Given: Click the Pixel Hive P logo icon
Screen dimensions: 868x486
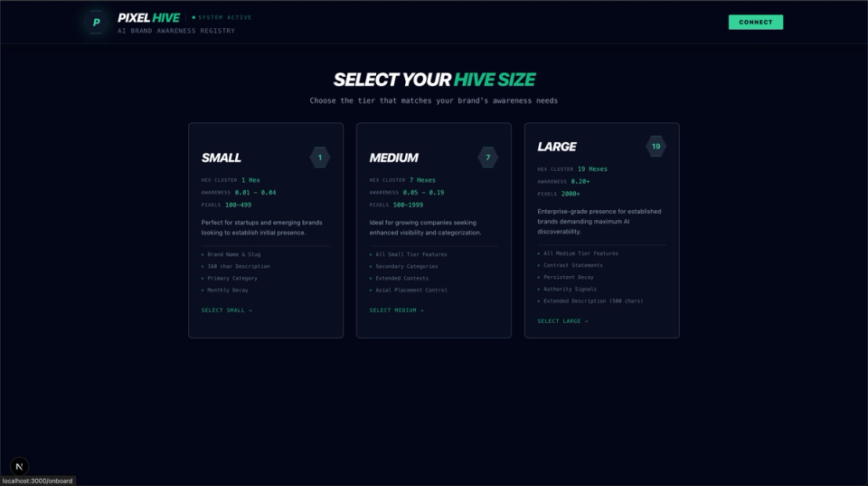Looking at the screenshot, I should (x=96, y=22).
